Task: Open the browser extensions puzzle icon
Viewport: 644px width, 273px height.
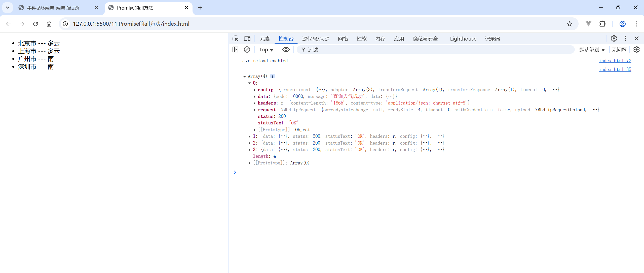Action: click(x=602, y=24)
